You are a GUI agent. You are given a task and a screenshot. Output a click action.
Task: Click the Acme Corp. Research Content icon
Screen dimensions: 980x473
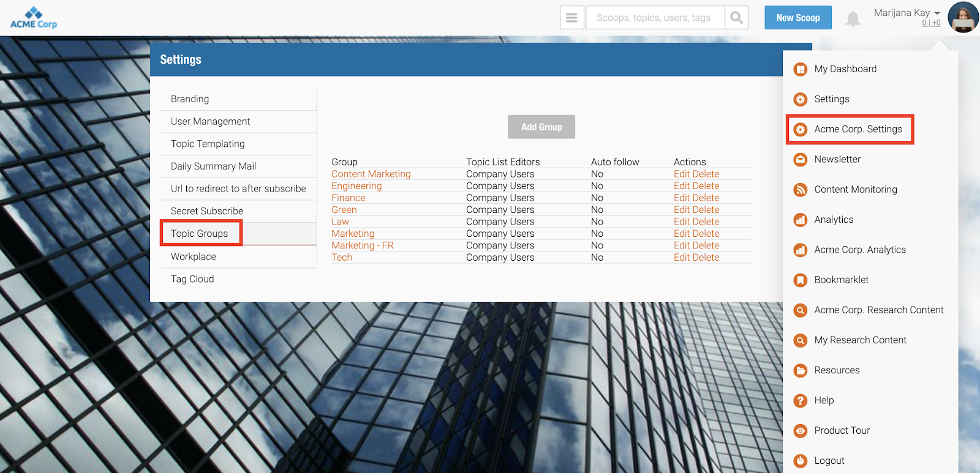[x=800, y=310]
